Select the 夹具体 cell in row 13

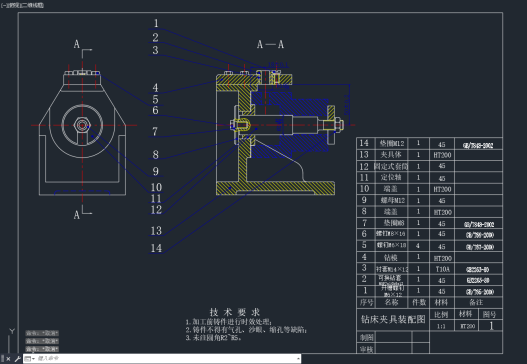tap(392, 155)
